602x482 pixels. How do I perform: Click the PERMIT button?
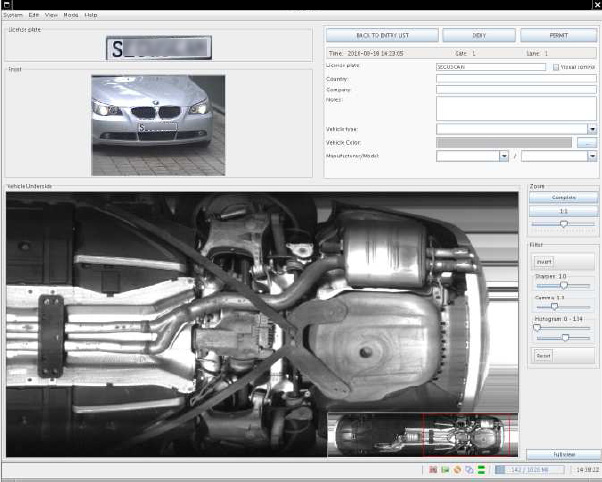[x=559, y=35]
